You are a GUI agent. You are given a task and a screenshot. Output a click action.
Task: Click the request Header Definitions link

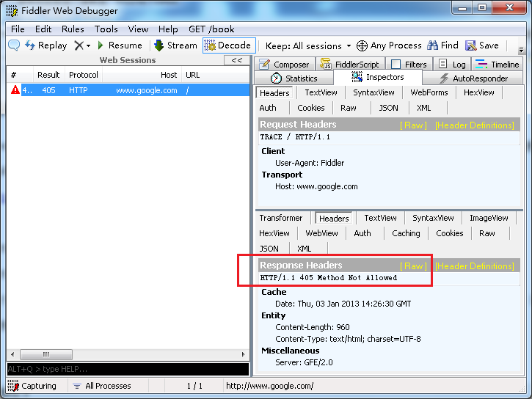click(x=474, y=125)
